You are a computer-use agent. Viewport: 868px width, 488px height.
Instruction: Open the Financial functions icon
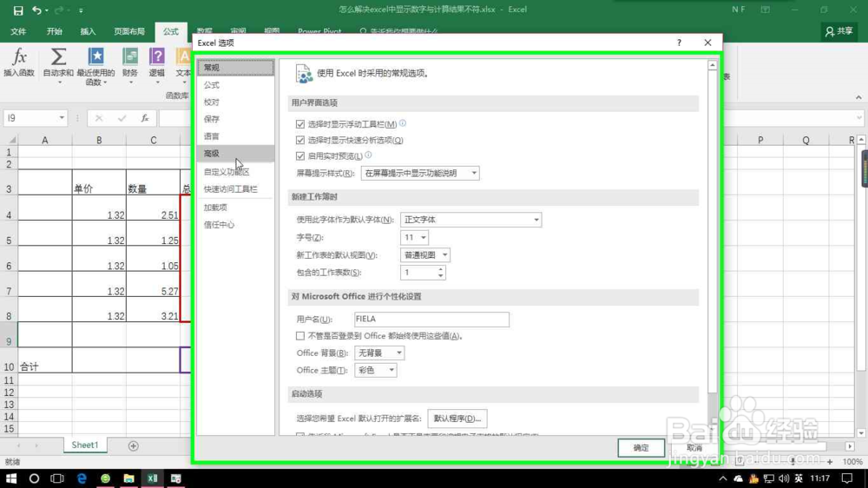click(130, 56)
